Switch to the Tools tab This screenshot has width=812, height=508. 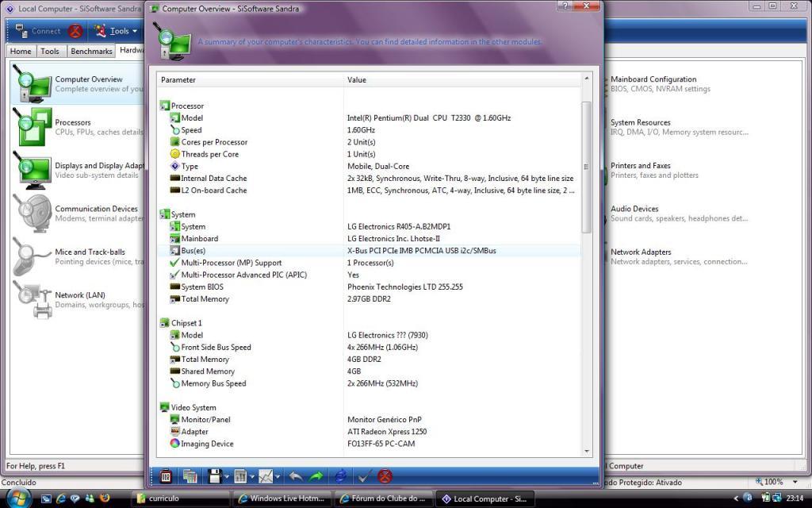point(50,51)
